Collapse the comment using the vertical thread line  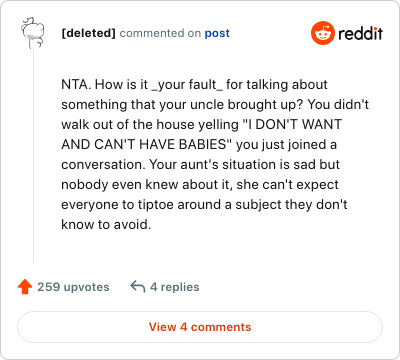[x=33, y=156]
